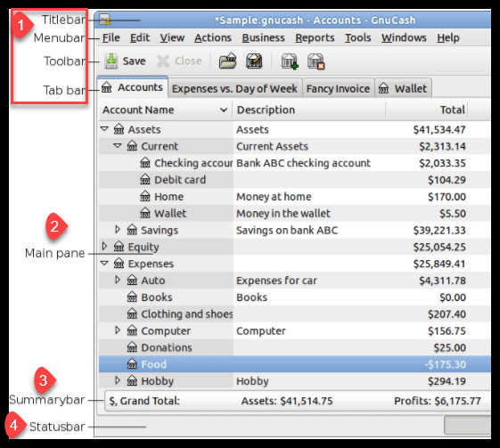Viewport: 500px width, 448px height.
Task: Click the bank icon beside Books account
Action: coord(132,297)
